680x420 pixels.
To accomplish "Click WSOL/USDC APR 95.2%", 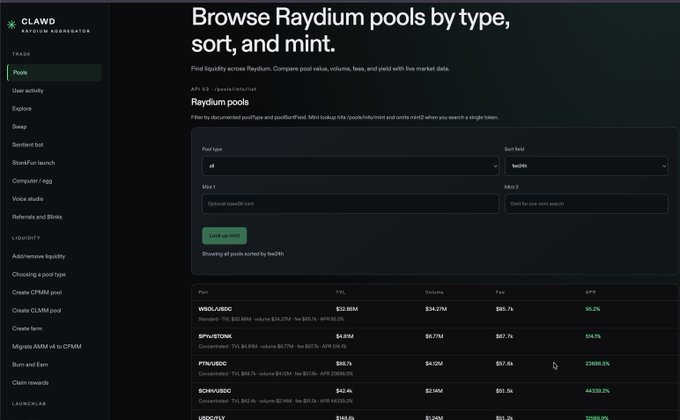I will (592, 309).
